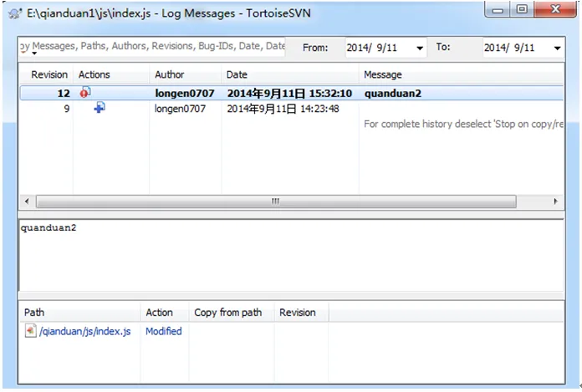582x392 pixels.
Task: Focus the log filter search box
Action: click(152, 47)
